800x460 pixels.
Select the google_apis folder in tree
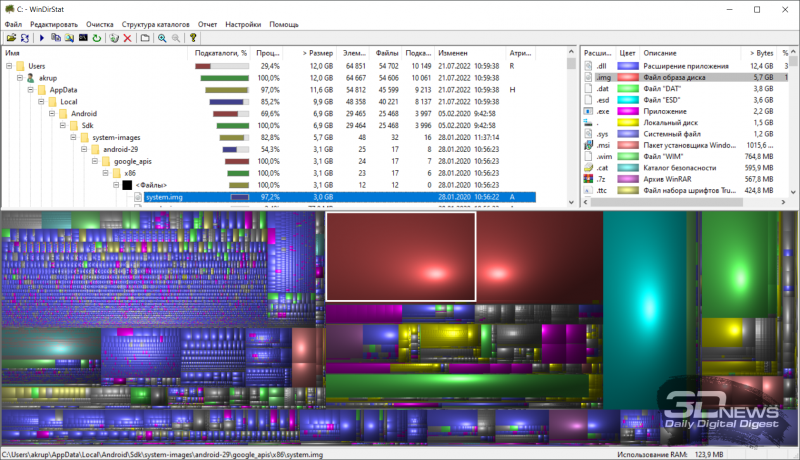point(132,161)
